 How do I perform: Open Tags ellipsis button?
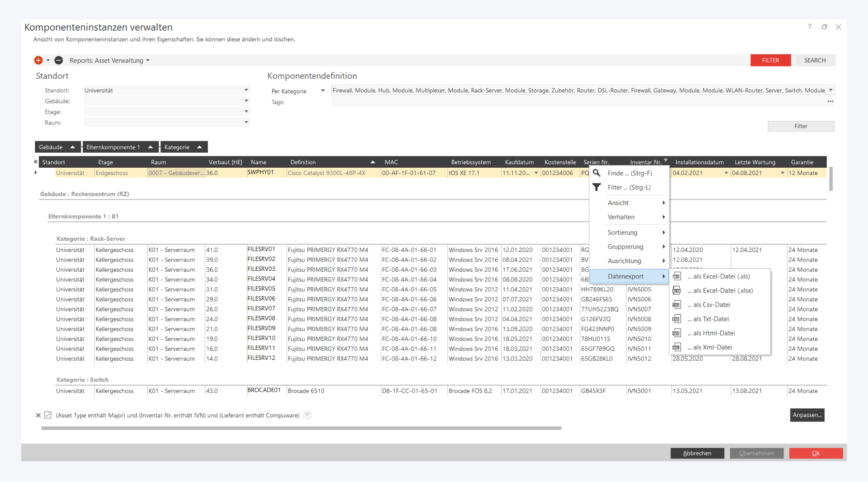[x=830, y=101]
